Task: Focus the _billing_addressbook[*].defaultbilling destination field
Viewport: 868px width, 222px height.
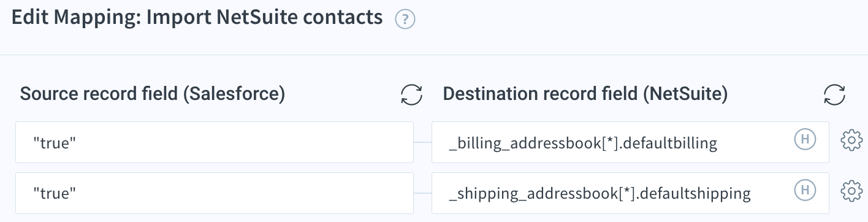Action: (630, 142)
